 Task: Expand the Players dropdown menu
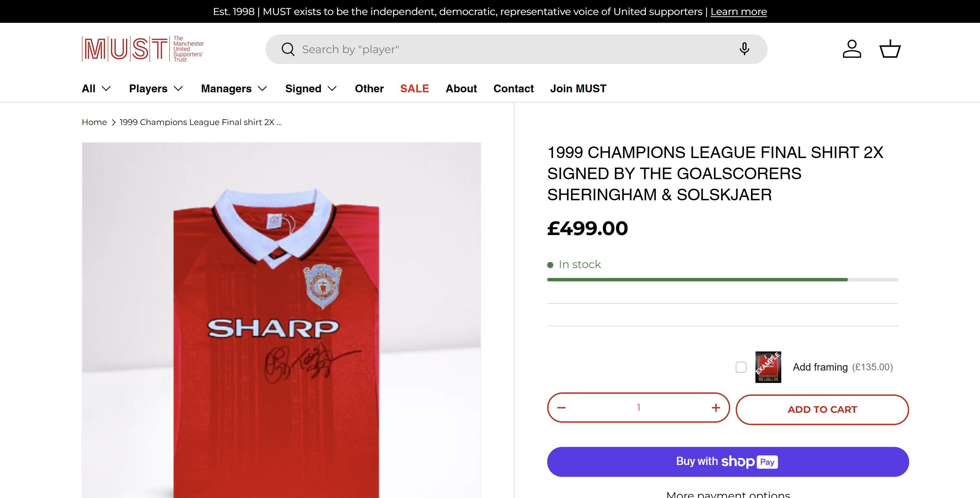156,89
